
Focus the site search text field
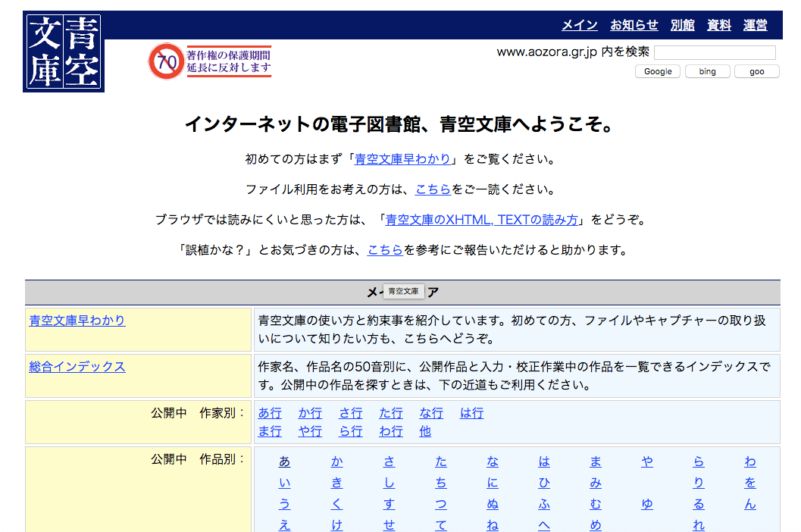tap(715, 52)
